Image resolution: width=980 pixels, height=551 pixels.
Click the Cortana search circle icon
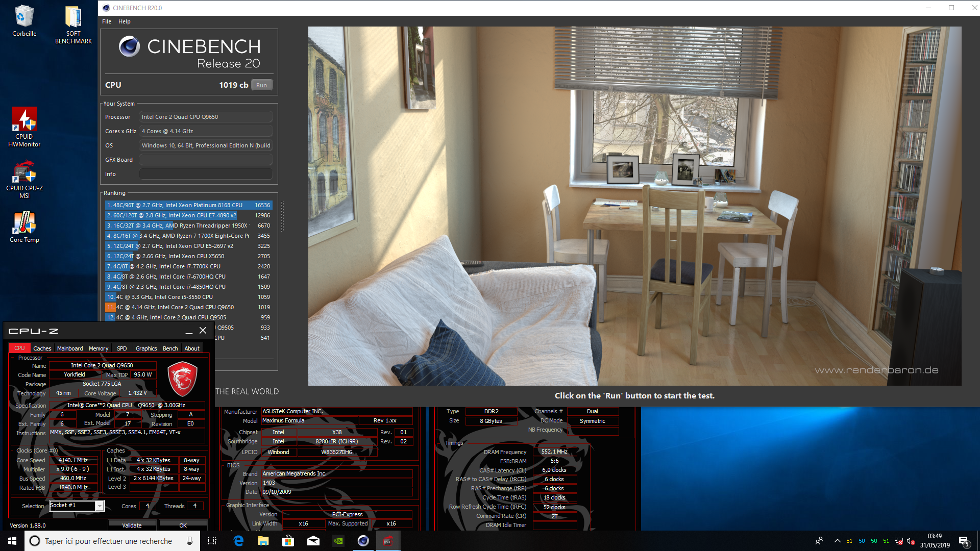click(x=35, y=541)
